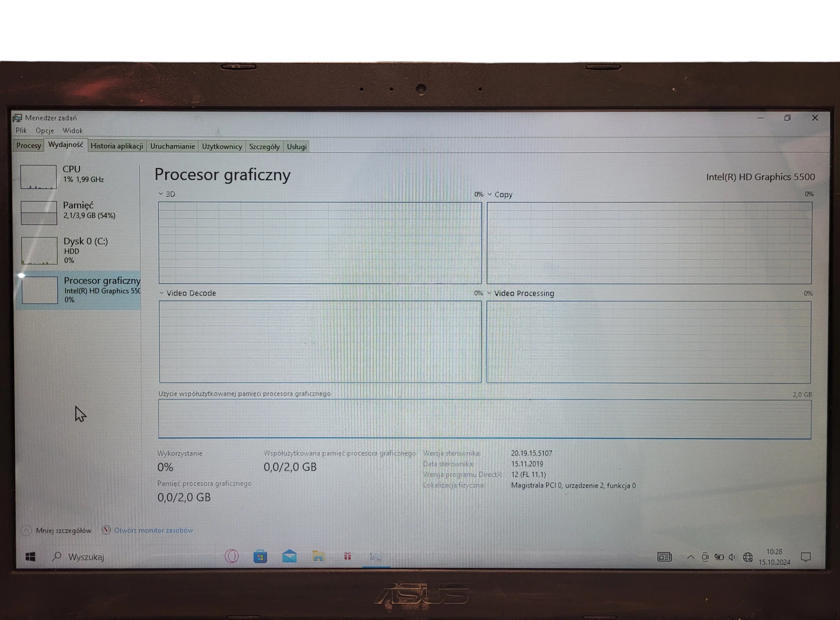
Task: Click the battery tray icon
Action: point(719,557)
